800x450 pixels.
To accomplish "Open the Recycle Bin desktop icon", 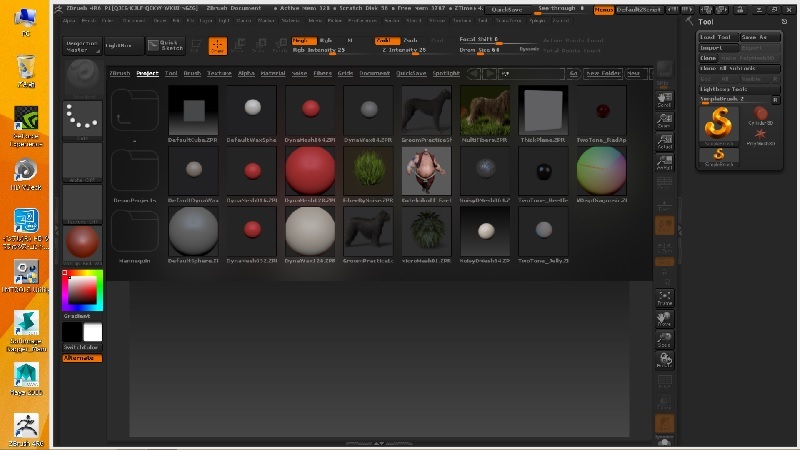I will click(x=26, y=70).
